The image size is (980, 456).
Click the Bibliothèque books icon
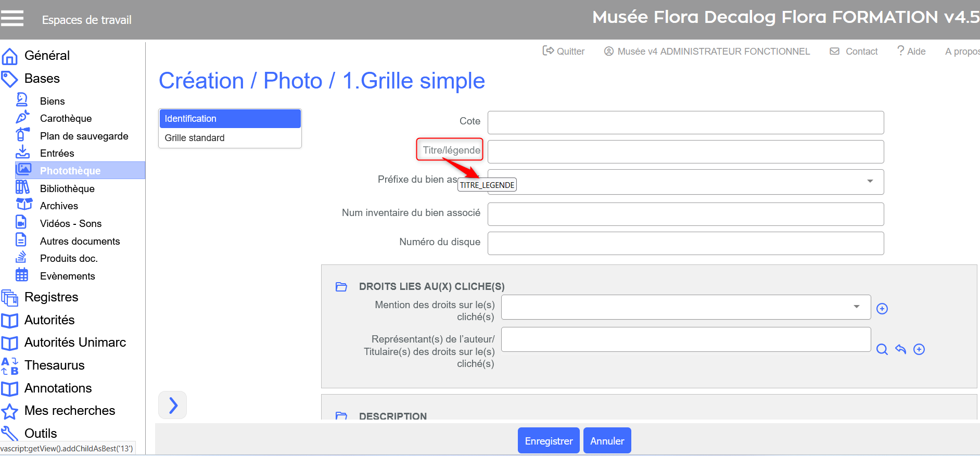(22, 187)
